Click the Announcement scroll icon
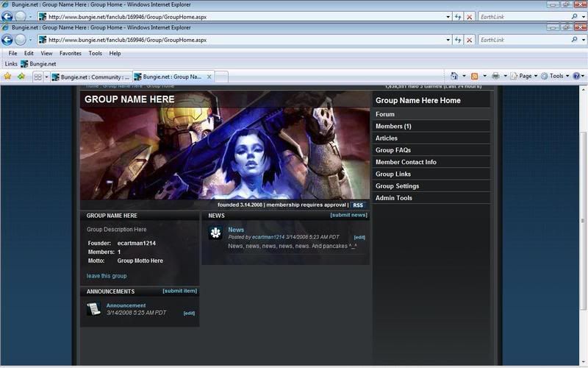The image size is (588, 368). coord(93,309)
